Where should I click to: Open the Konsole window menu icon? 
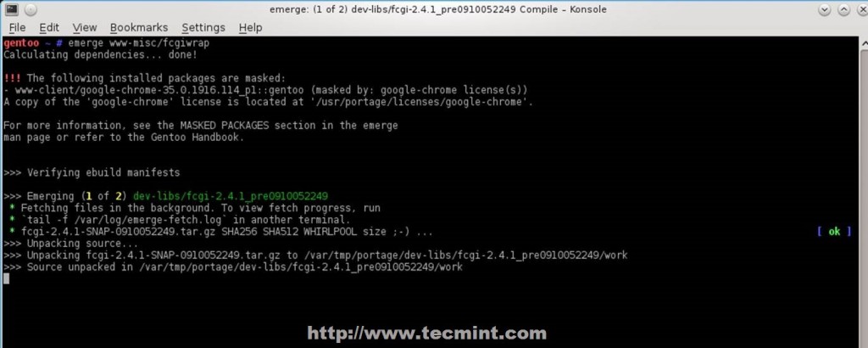[x=12, y=8]
